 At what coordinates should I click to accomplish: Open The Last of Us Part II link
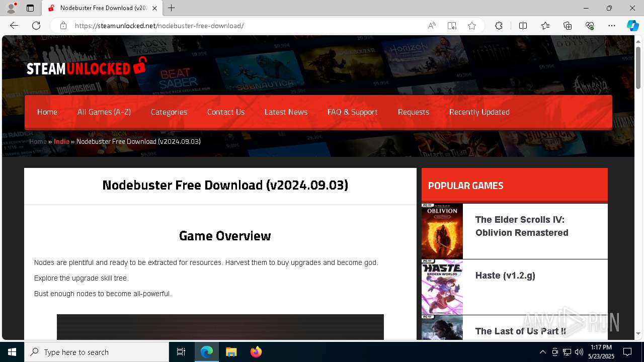[x=521, y=331]
